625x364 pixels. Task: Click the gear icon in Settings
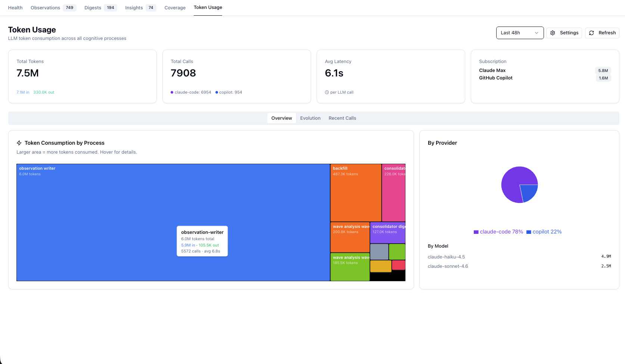(553, 33)
